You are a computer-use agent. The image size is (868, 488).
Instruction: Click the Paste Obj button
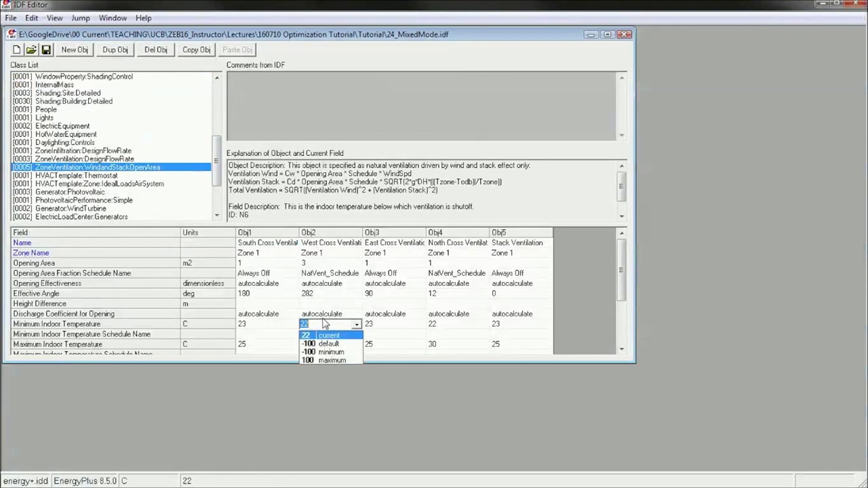(237, 49)
